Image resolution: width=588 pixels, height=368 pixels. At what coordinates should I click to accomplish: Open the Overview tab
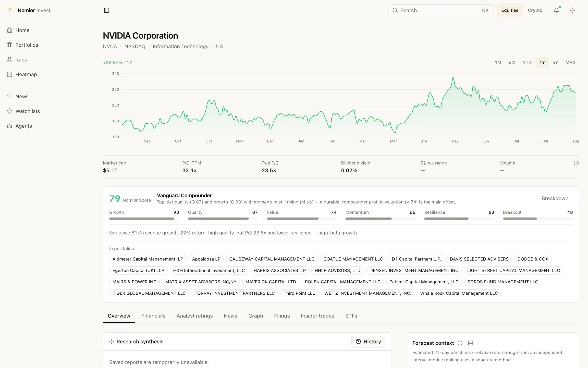pos(119,316)
